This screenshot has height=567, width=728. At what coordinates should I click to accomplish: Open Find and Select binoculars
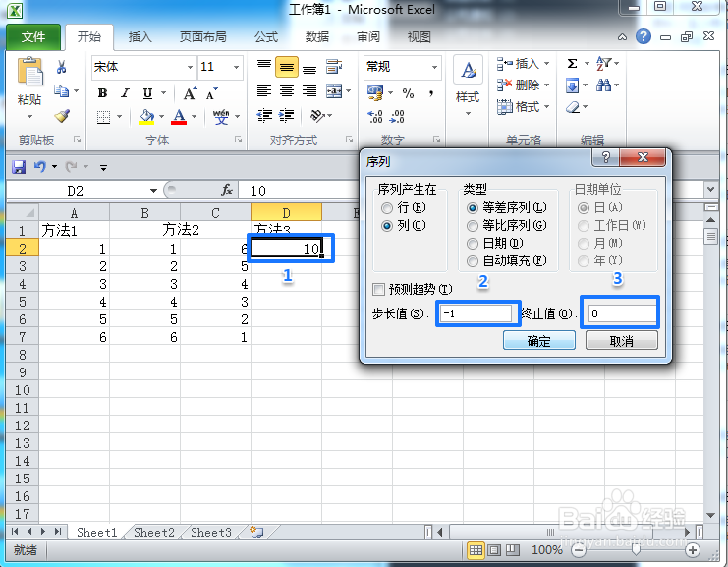603,85
